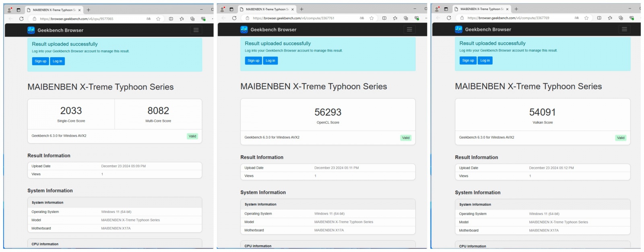Click the Valid badge in right window

coord(621,138)
